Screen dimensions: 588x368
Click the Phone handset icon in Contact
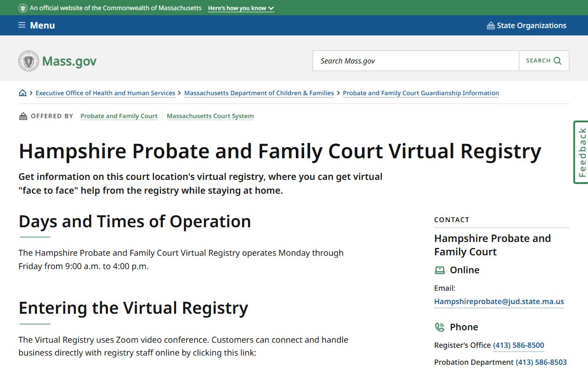pyautogui.click(x=440, y=327)
